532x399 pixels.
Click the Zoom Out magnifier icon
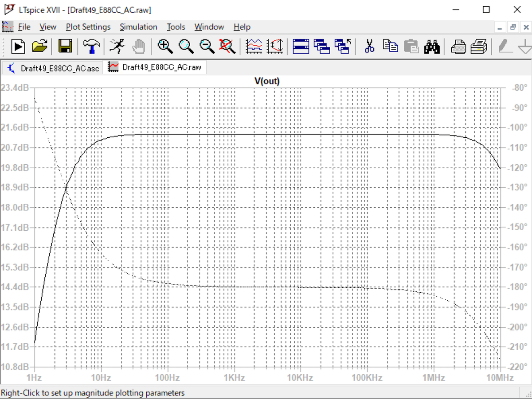pos(207,46)
